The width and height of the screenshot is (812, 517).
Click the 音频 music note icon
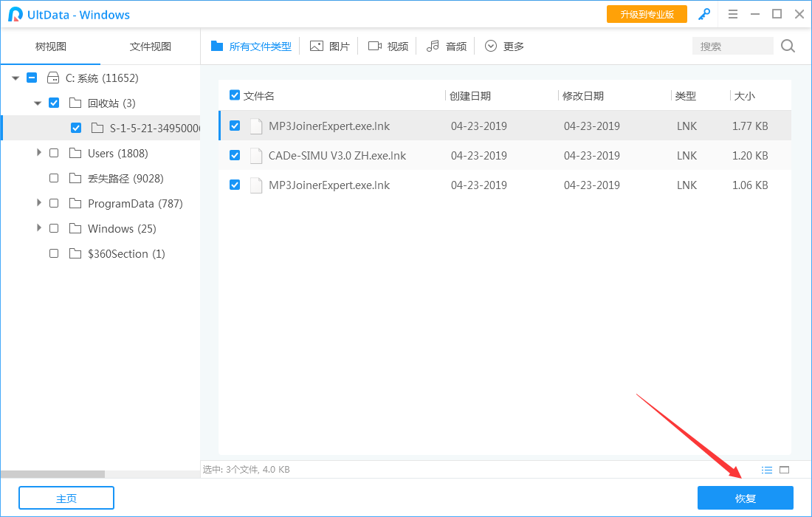click(x=433, y=46)
